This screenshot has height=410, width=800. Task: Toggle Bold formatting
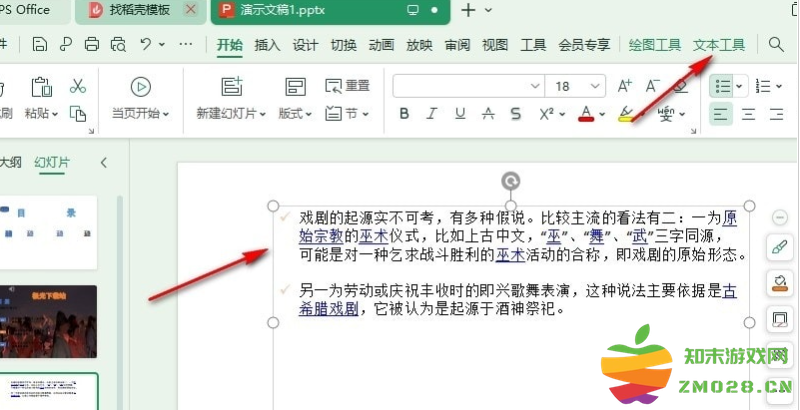(x=404, y=114)
